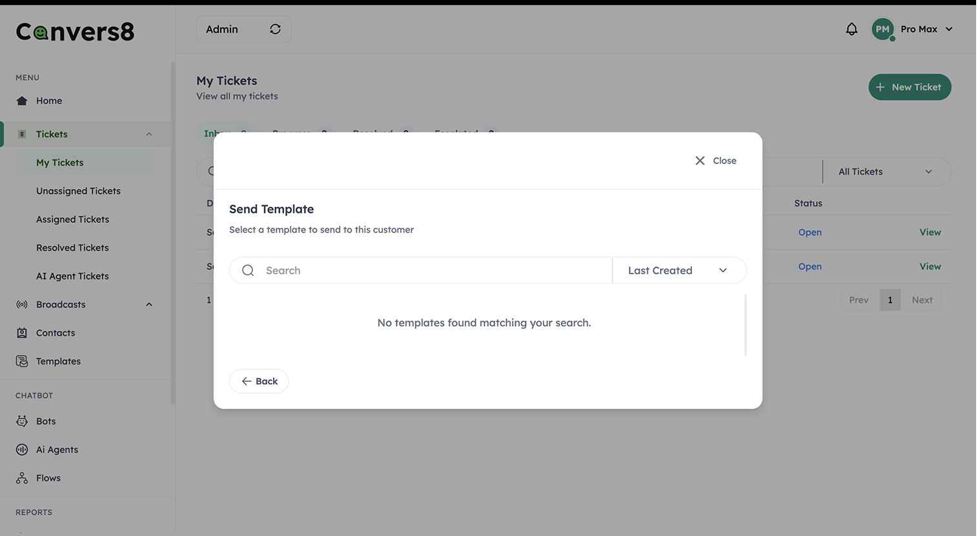The width and height of the screenshot is (980, 536).
Task: Click the notification bell icon
Action: (852, 29)
